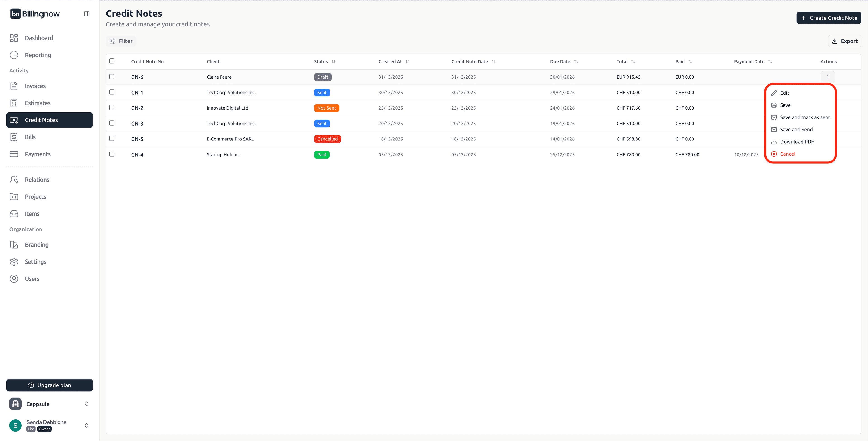Expand the Senda Debbiche user menu
The height and width of the screenshot is (441, 868).
(x=87, y=425)
